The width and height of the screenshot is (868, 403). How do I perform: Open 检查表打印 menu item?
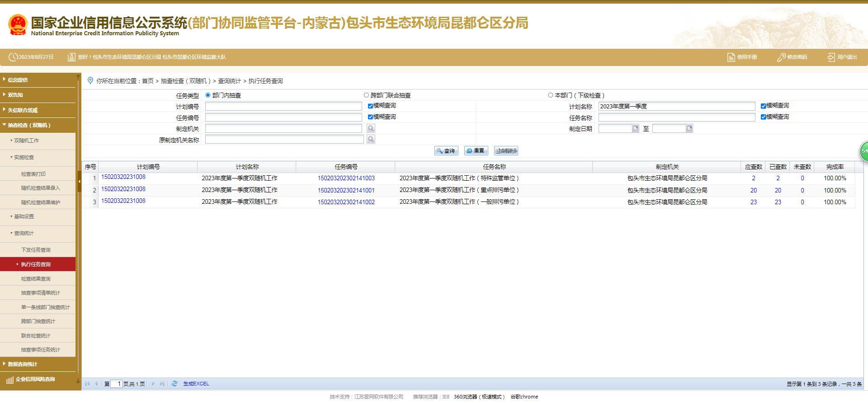38,174
